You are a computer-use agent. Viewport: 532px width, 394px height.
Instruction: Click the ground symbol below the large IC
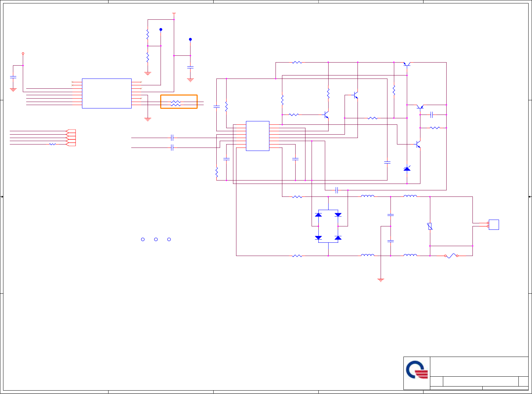(148, 119)
